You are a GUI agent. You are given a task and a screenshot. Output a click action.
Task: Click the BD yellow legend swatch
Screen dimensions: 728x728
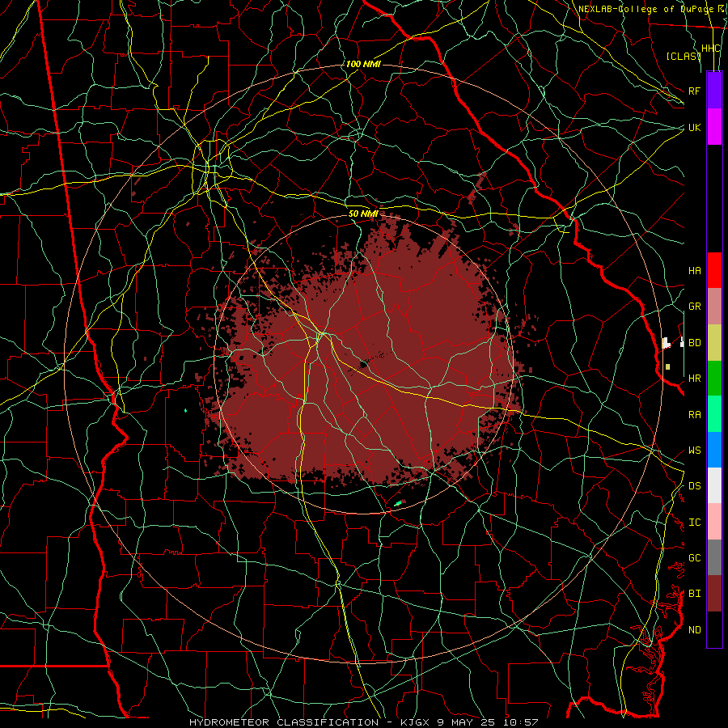pos(714,343)
